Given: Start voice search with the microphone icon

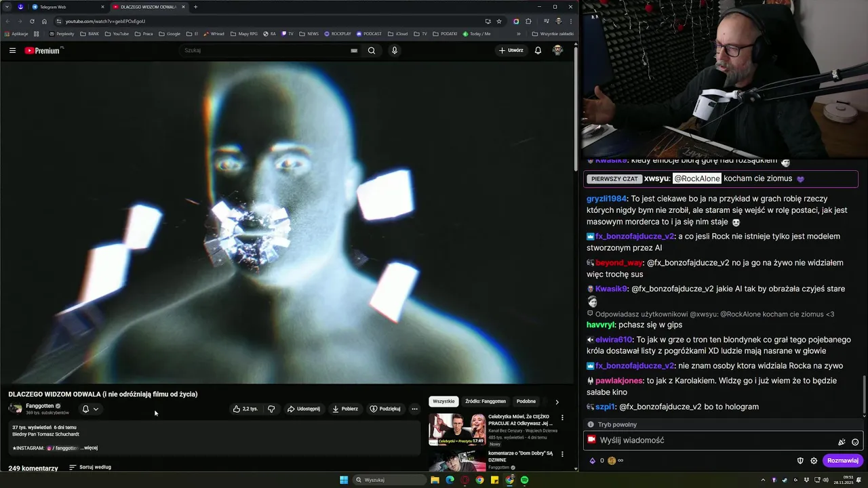Looking at the screenshot, I should point(395,50).
